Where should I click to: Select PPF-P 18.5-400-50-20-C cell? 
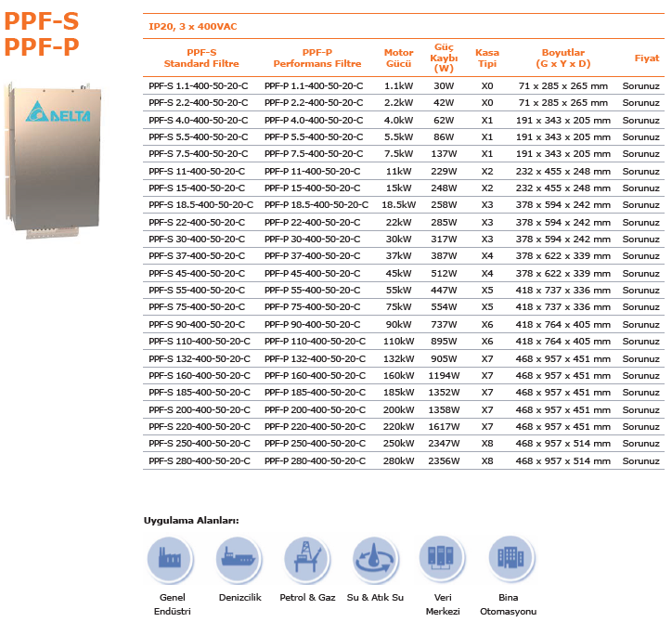(x=317, y=204)
